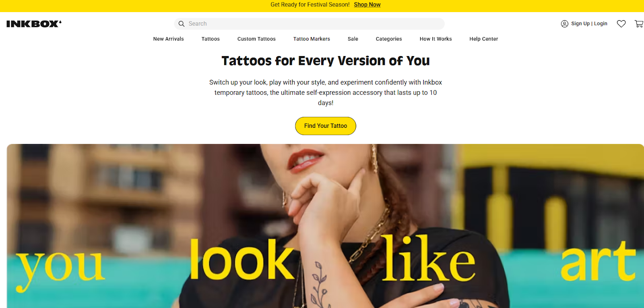Open the Tattoos menu

tap(211, 39)
